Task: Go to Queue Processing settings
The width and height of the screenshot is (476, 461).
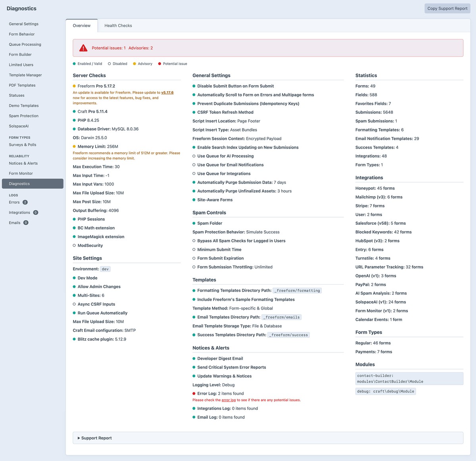Action: (x=25, y=44)
